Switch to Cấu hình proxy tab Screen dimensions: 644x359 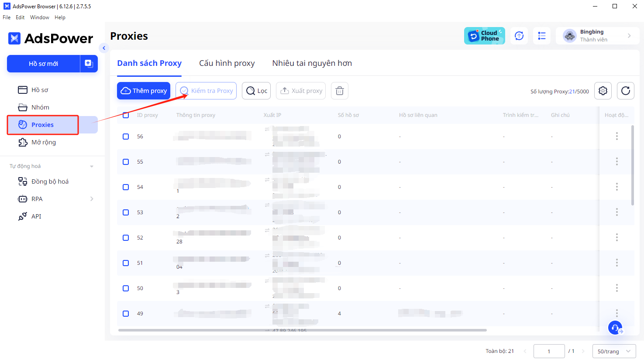coord(227,63)
